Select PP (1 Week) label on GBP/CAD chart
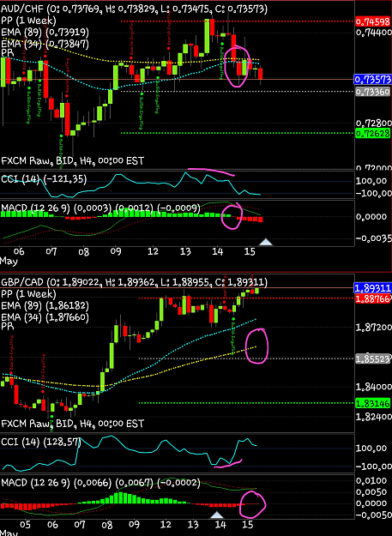Image resolution: width=392 pixels, height=536 pixels. tap(28, 294)
